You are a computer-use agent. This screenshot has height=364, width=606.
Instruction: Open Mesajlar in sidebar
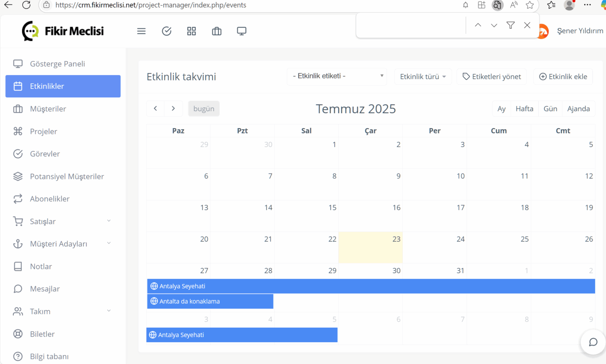tap(63, 289)
